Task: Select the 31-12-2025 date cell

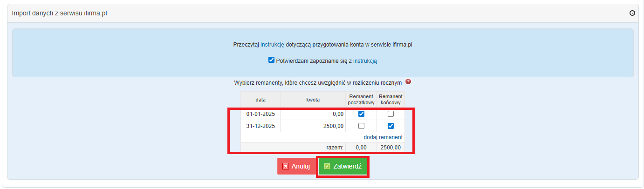Action: pos(260,126)
